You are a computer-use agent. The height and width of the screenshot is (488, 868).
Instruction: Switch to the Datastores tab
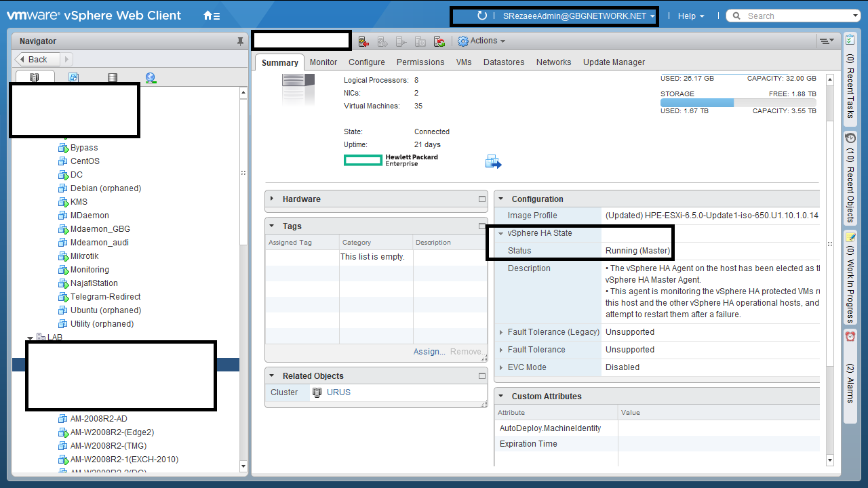(x=504, y=62)
